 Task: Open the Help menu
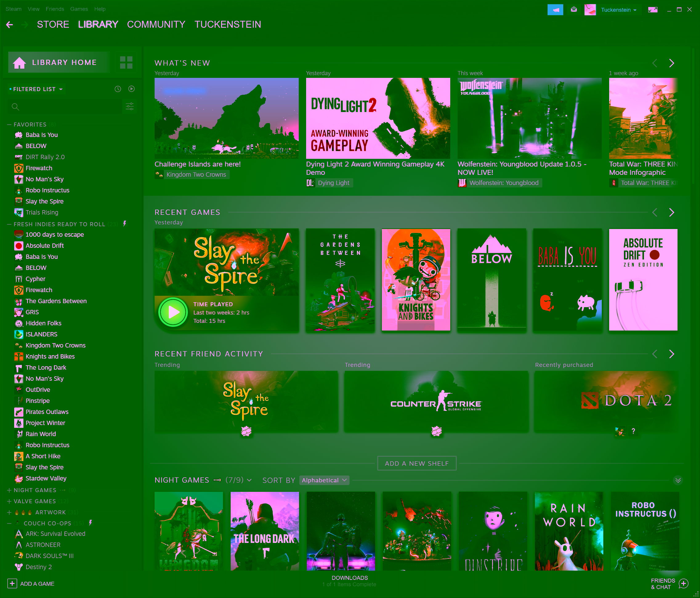coord(100,9)
